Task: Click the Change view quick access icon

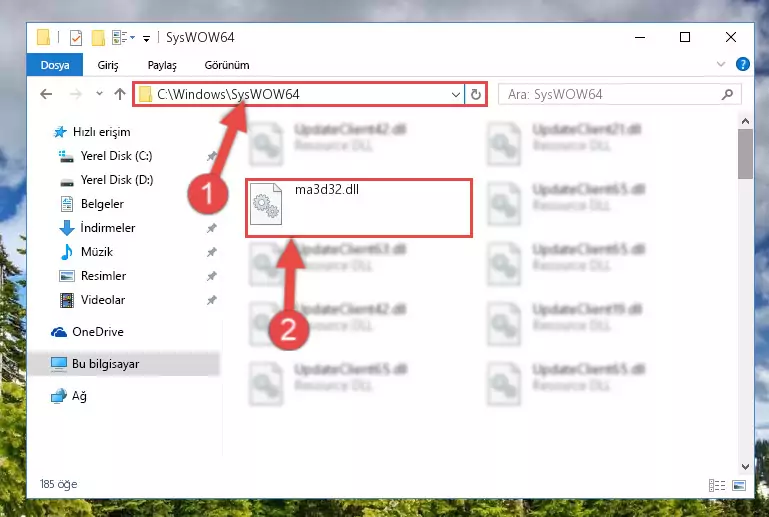Action: pyautogui.click(x=120, y=37)
